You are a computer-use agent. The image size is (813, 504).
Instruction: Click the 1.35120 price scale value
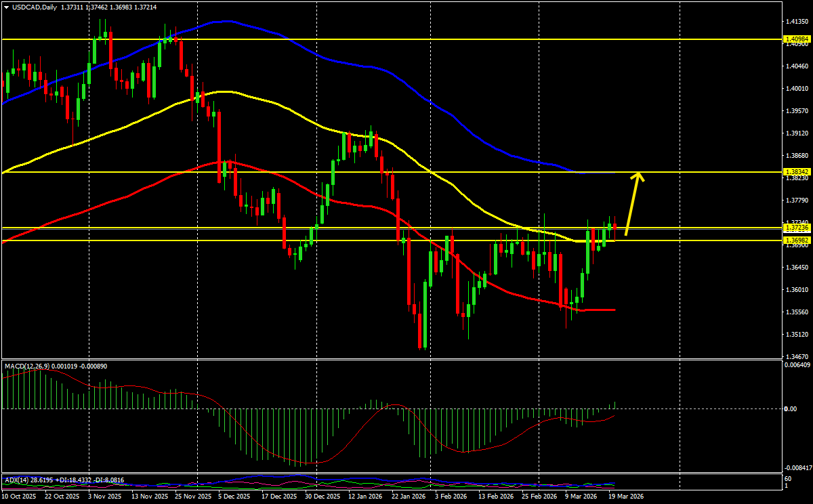(797, 334)
